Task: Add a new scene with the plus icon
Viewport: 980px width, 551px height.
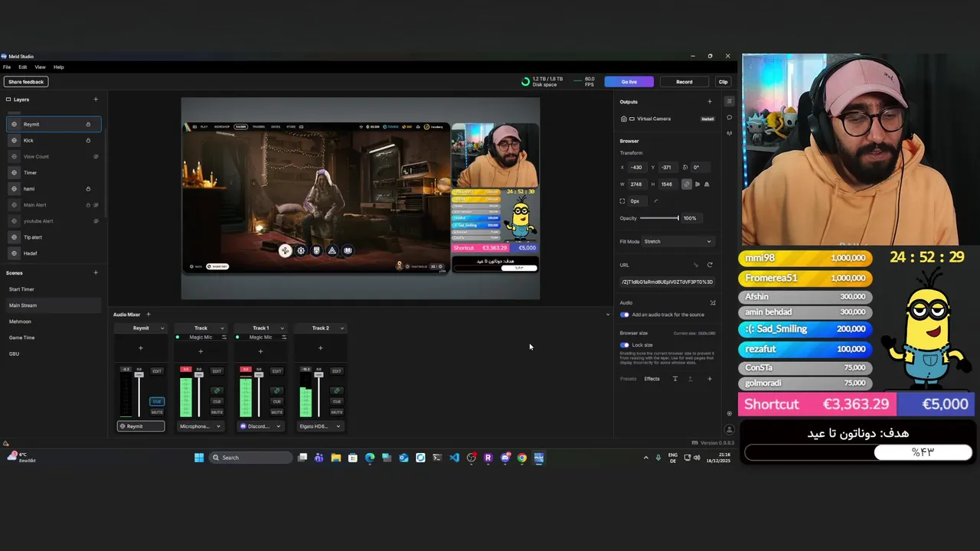Action: pos(96,272)
